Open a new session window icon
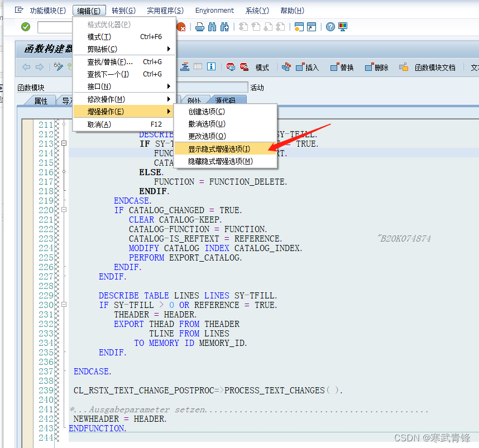The height and width of the screenshot is (448, 479). pos(299,27)
